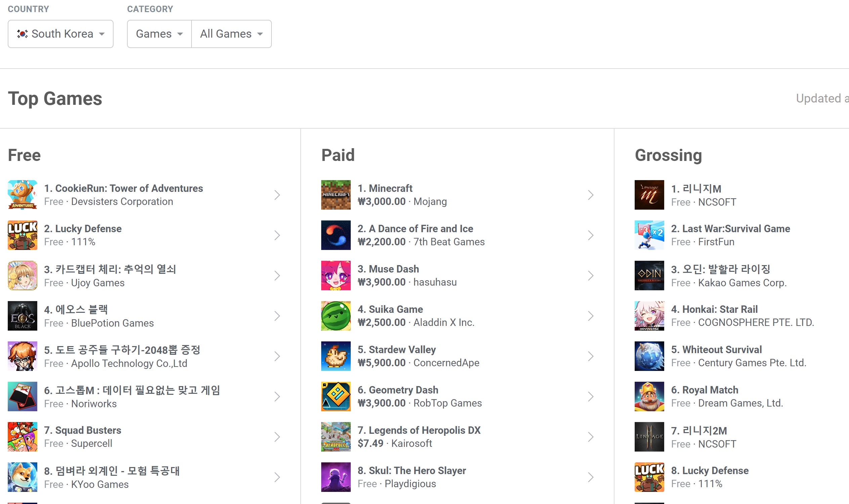Click the CookieRun Tower of Adventures icon

(x=23, y=195)
